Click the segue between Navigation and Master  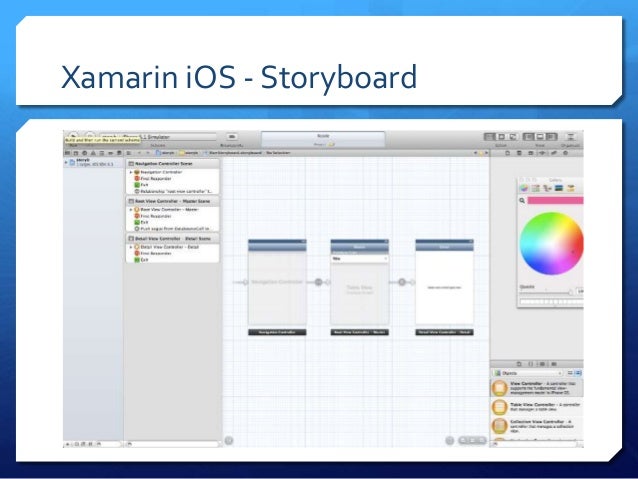319,282
